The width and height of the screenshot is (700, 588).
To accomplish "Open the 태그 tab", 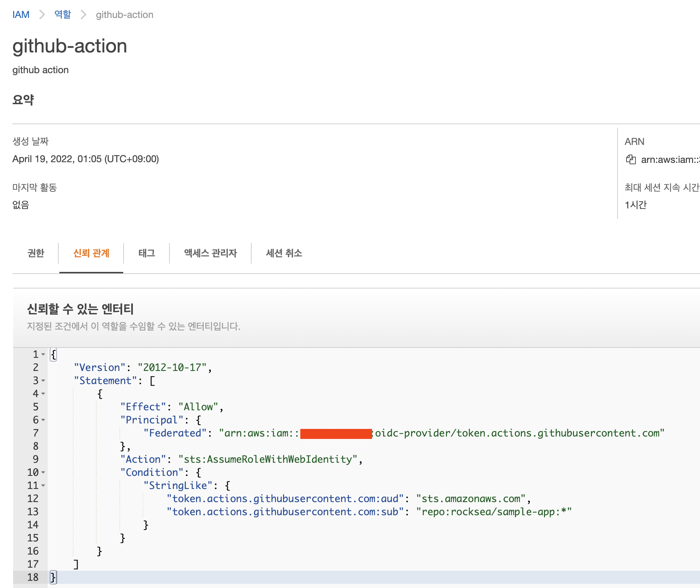I will (x=147, y=253).
